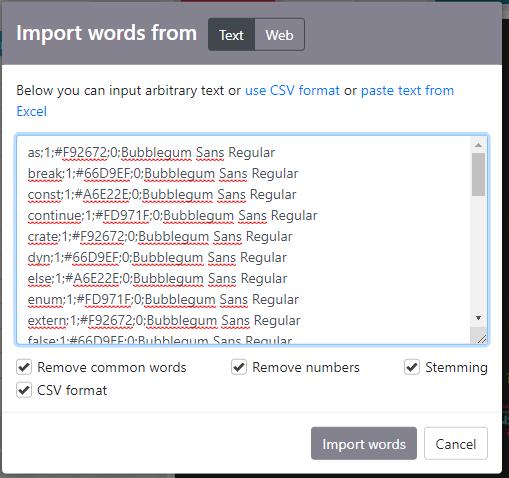Click the line starting with 'extern;1;#F92672'
Screen dimensions: 509x478
point(164,321)
